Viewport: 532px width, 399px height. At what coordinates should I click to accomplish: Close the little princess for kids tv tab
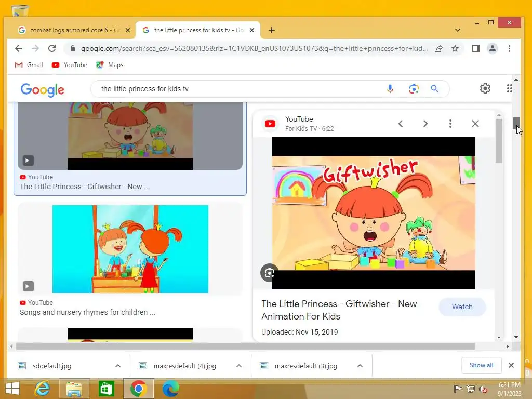252,30
